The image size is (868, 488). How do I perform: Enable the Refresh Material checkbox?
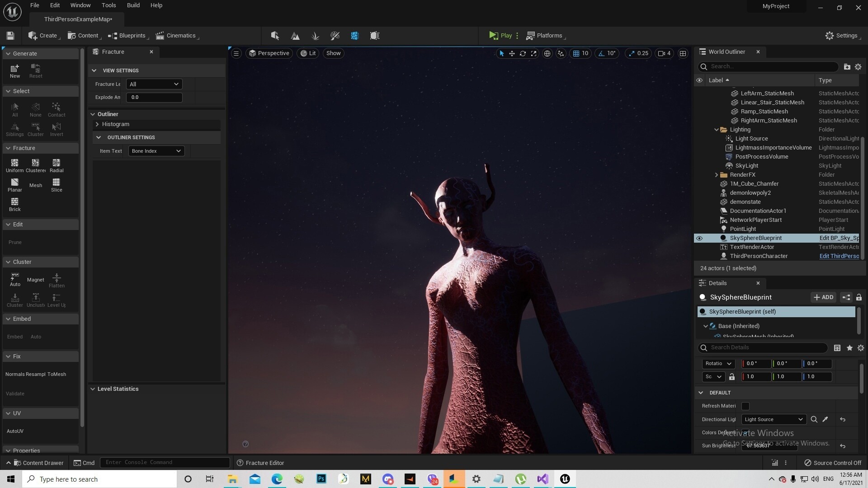coord(745,406)
